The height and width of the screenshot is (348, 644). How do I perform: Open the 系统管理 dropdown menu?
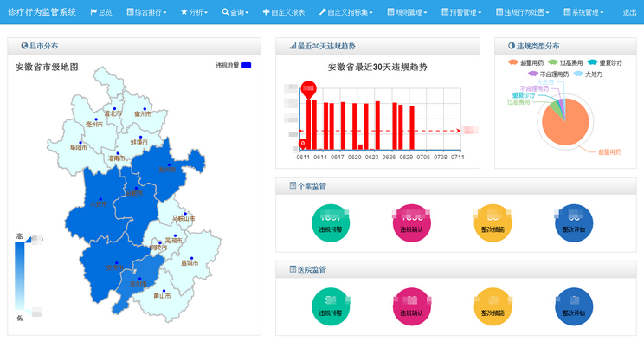588,13
